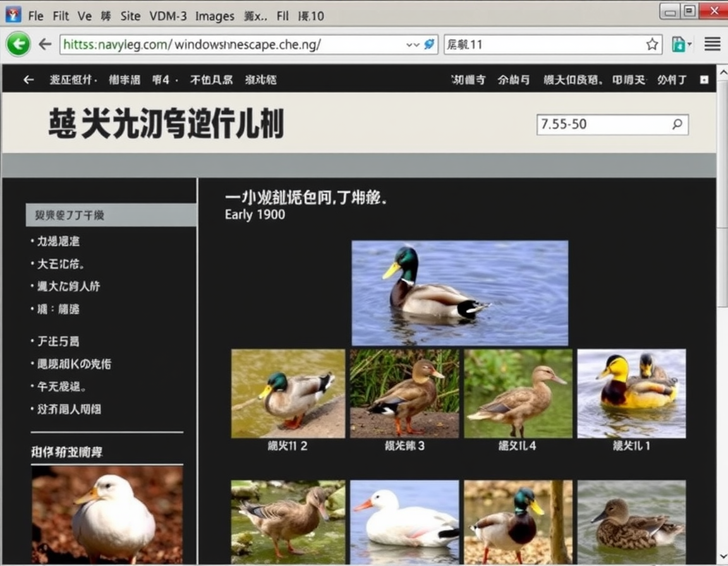Screen dimensions: 728x566
Task: Click the large site title heading
Action: tap(166, 123)
